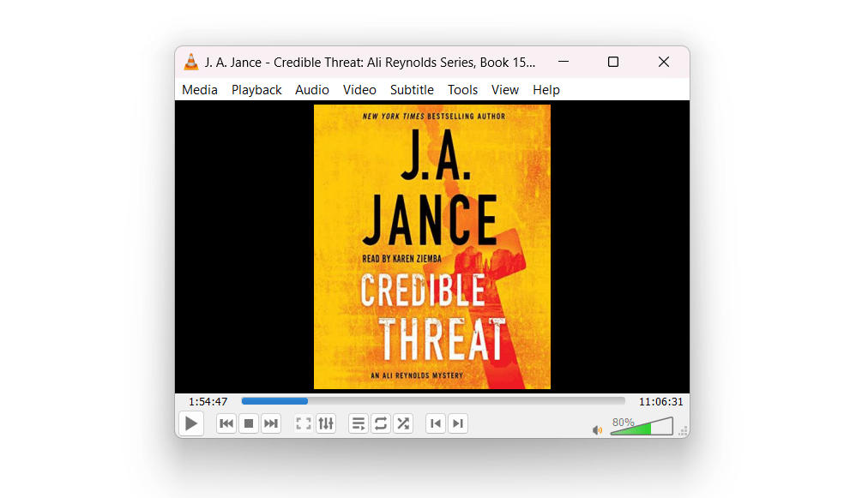
Task: Open the Tools menu
Action: point(463,90)
